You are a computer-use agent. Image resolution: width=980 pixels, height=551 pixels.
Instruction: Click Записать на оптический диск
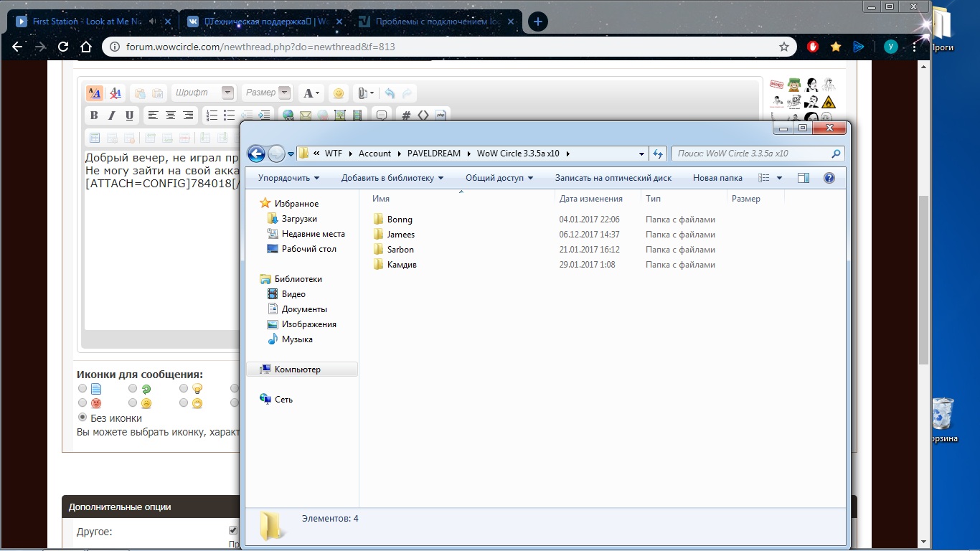(613, 178)
